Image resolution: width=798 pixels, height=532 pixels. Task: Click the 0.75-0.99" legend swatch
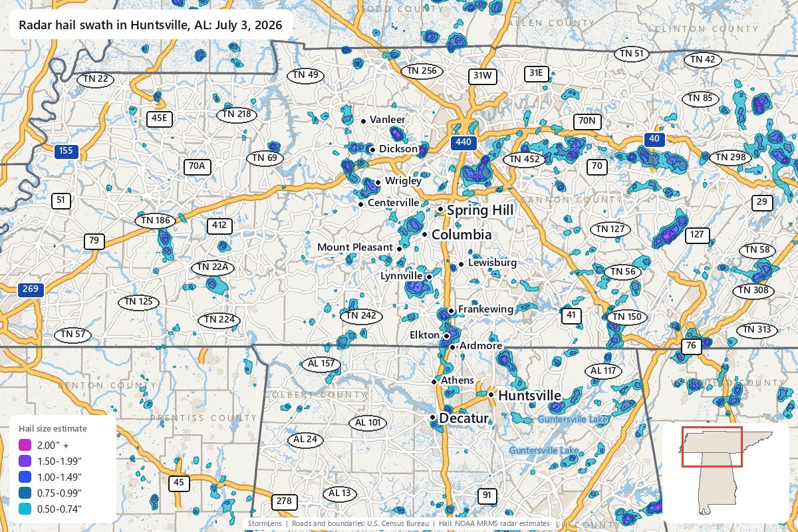tap(24, 493)
